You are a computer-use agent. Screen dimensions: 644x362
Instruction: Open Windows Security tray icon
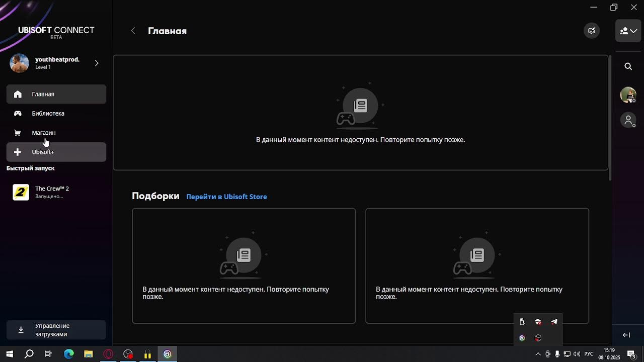pyautogui.click(x=538, y=322)
